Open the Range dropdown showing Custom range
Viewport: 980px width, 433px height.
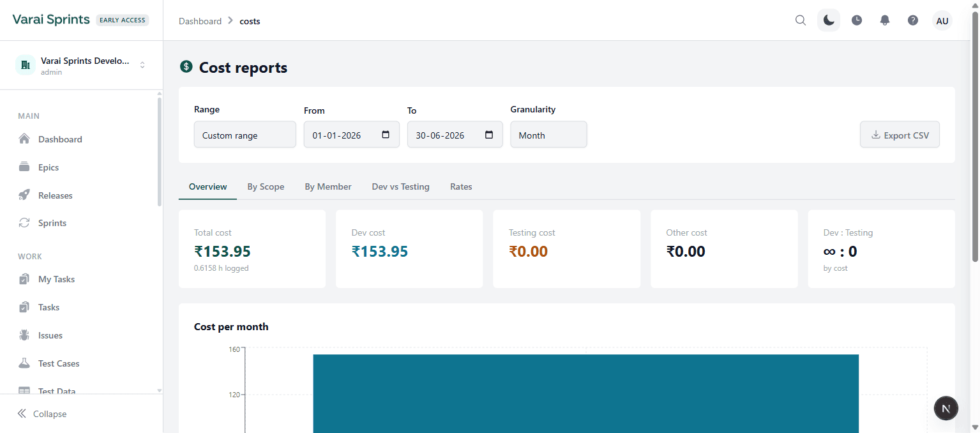click(x=245, y=135)
